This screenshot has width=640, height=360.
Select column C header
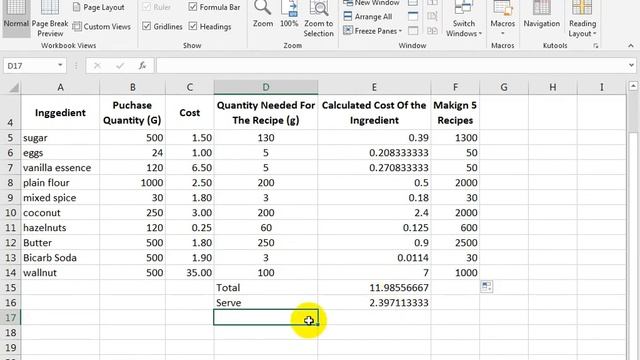coord(189,87)
